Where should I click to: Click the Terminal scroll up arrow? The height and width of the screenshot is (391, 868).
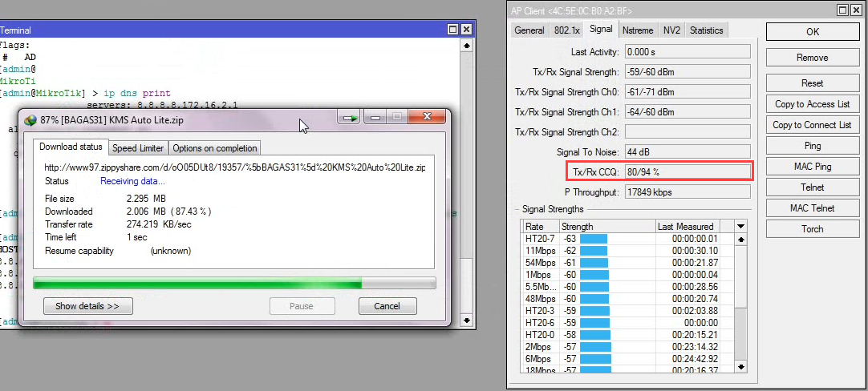point(467,46)
